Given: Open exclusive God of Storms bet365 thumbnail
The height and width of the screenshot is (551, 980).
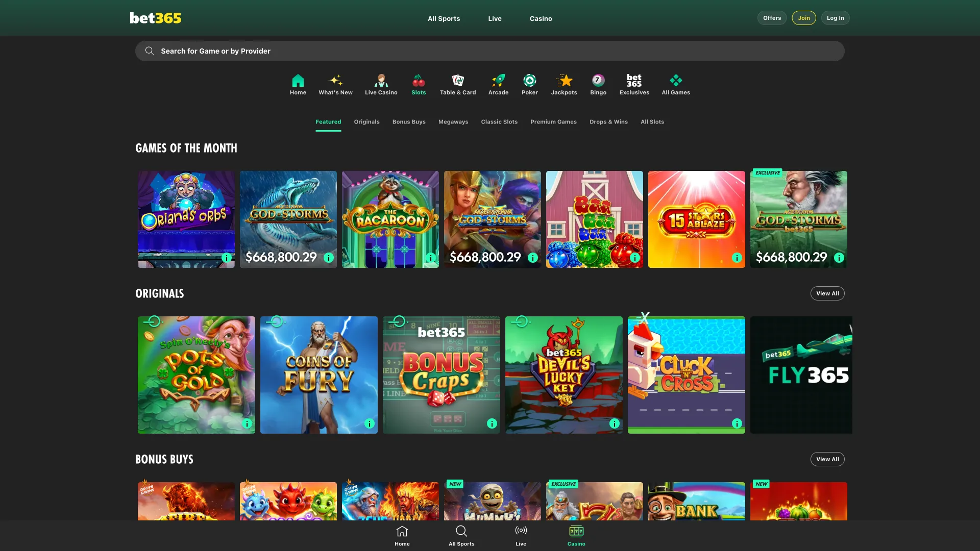Looking at the screenshot, I should click(x=799, y=219).
